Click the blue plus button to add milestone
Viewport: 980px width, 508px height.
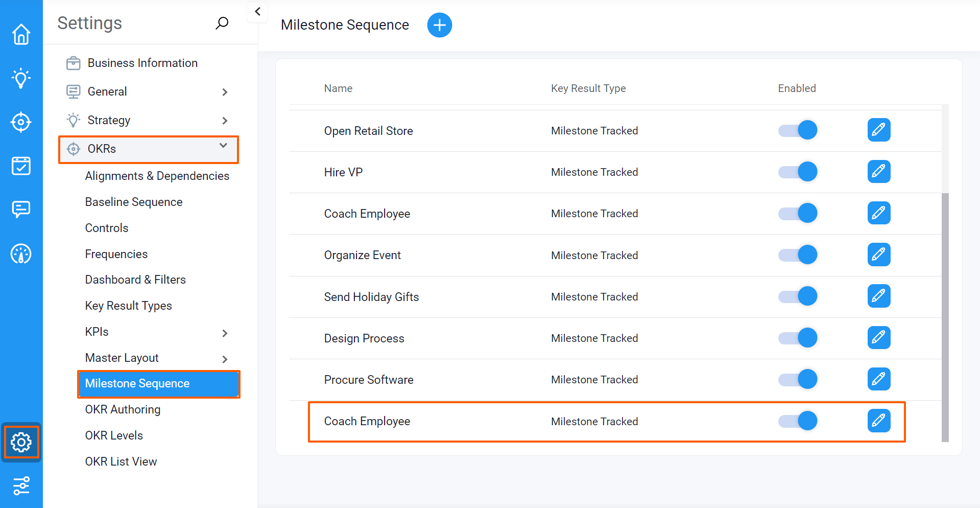tap(439, 25)
